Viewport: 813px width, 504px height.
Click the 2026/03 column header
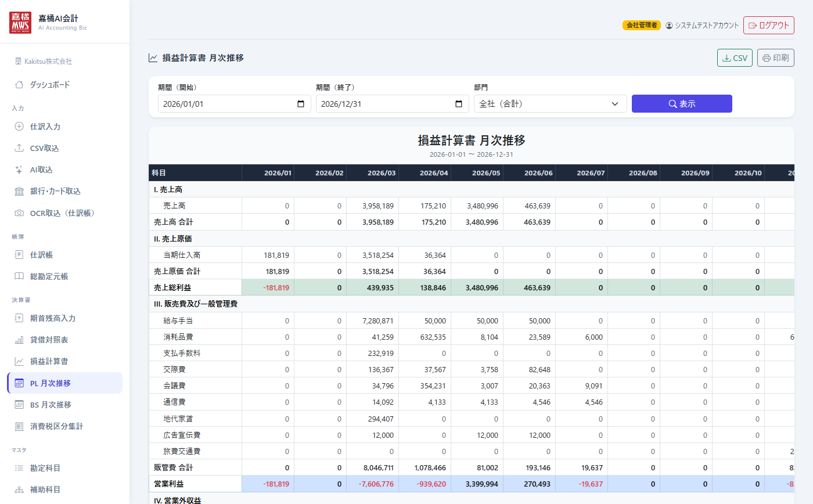click(x=372, y=172)
